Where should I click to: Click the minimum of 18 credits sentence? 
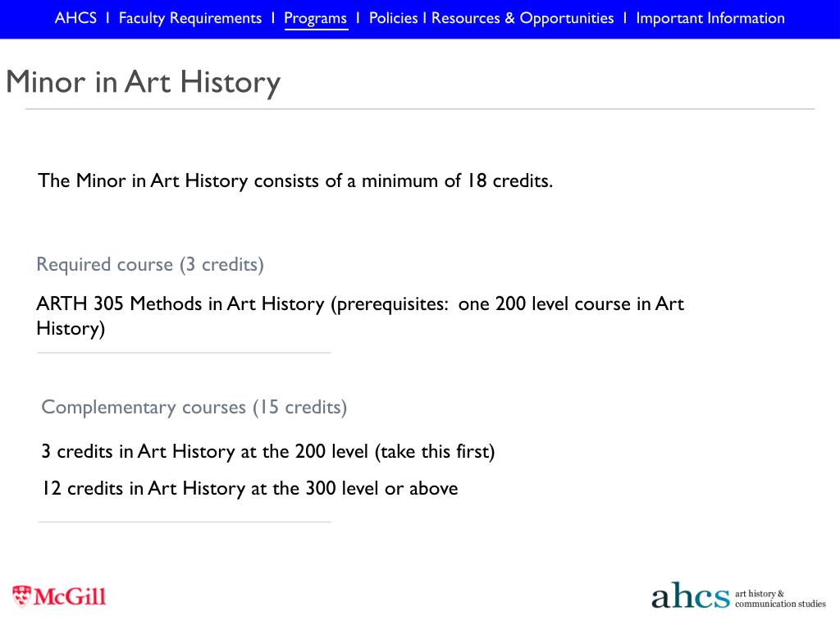tap(295, 181)
